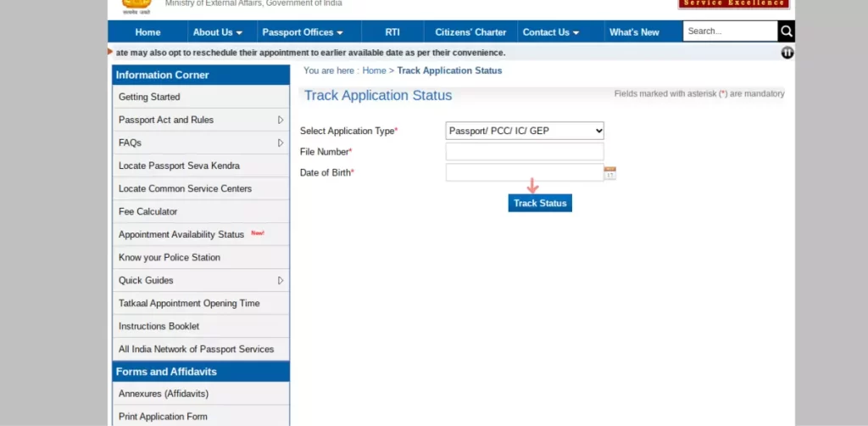Pause the scrolling news ticker
The image size is (868, 426).
787,53
